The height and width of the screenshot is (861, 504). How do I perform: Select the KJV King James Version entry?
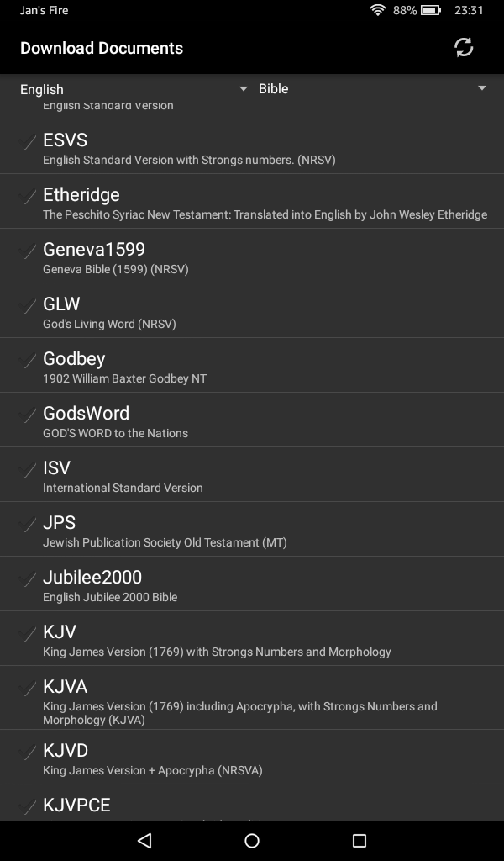[252, 639]
